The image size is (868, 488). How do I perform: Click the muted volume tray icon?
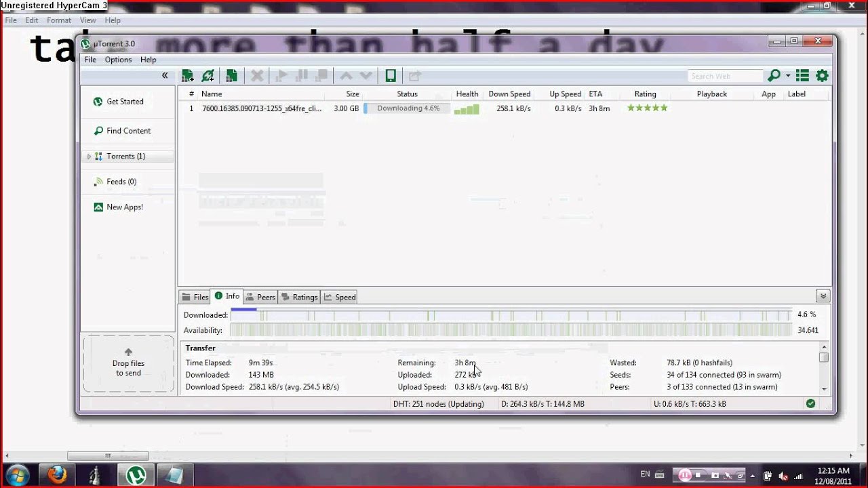784,475
